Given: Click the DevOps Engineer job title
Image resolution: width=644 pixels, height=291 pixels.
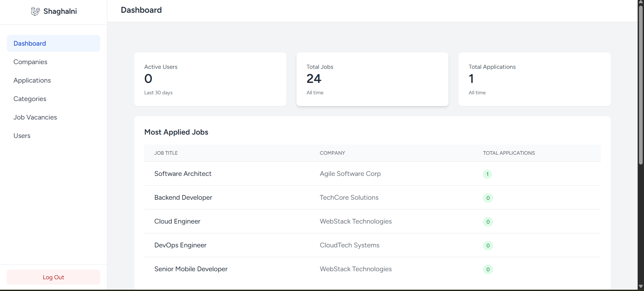Looking at the screenshot, I should coord(180,245).
